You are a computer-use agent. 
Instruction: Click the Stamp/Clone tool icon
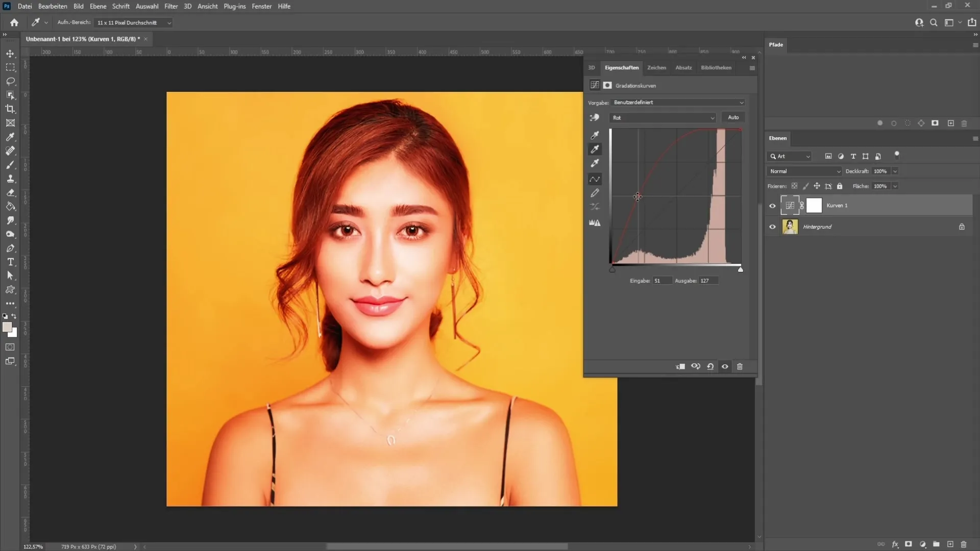coord(10,178)
